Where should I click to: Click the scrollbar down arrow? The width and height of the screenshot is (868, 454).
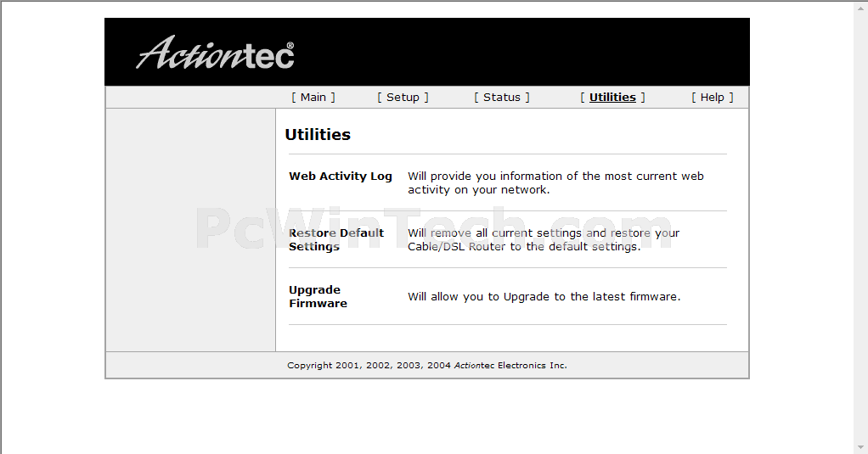[x=862, y=447]
